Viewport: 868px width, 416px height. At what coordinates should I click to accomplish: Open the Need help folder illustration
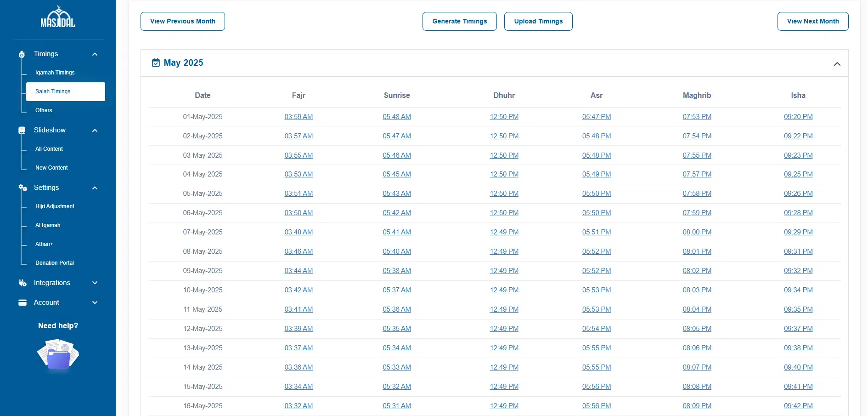pos(58,354)
